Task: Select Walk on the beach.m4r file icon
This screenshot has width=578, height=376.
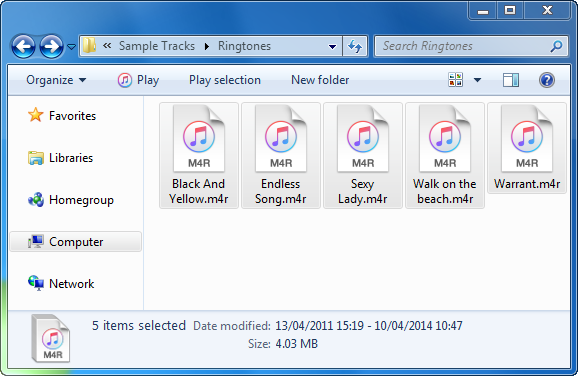Action: point(445,139)
